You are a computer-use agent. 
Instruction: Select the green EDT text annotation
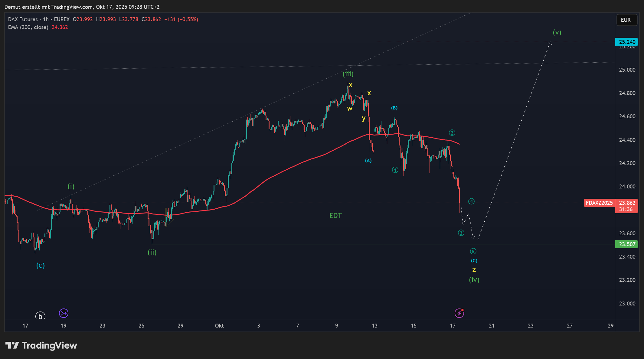pyautogui.click(x=335, y=216)
